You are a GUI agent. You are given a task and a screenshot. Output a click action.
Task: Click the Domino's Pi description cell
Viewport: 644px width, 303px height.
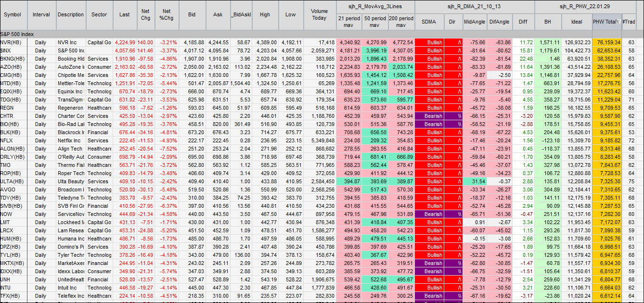click(71, 247)
